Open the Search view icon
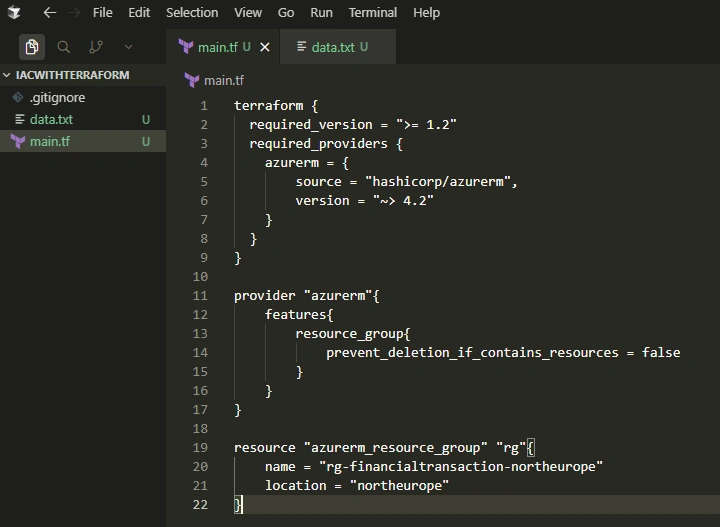 point(63,47)
